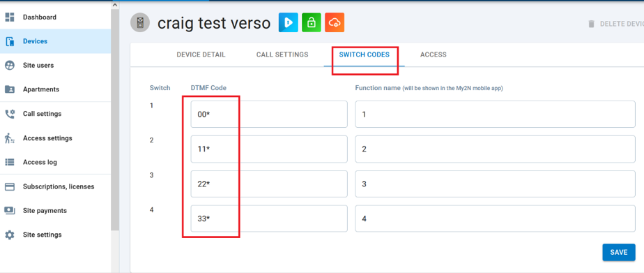
Task: Click the Site settings gear icon
Action: [x=10, y=235]
